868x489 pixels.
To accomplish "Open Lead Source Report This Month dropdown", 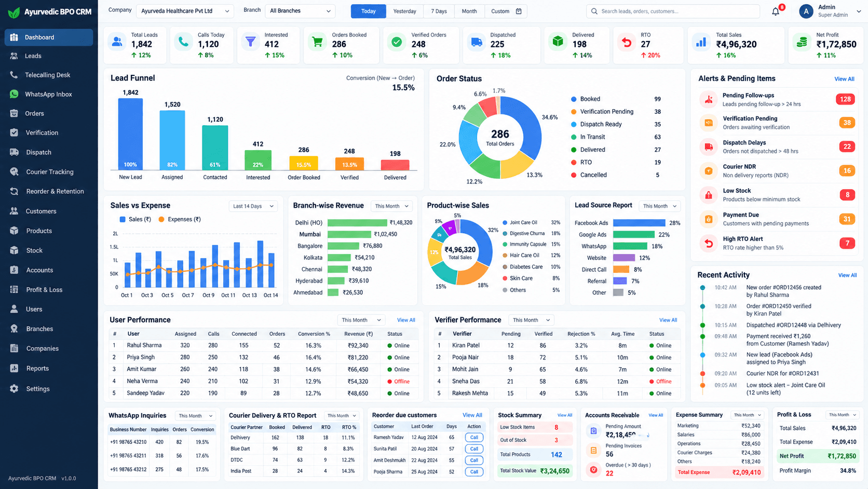I will pos(659,206).
